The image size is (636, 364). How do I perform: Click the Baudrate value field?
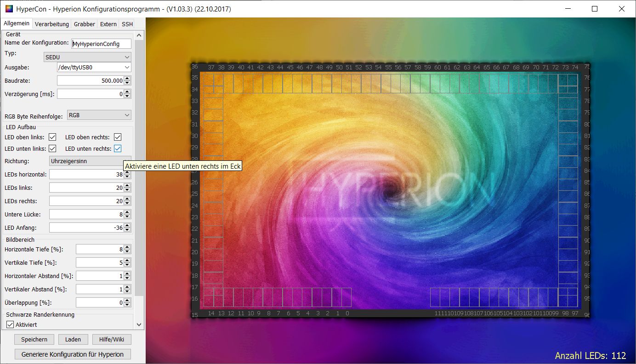tap(91, 80)
